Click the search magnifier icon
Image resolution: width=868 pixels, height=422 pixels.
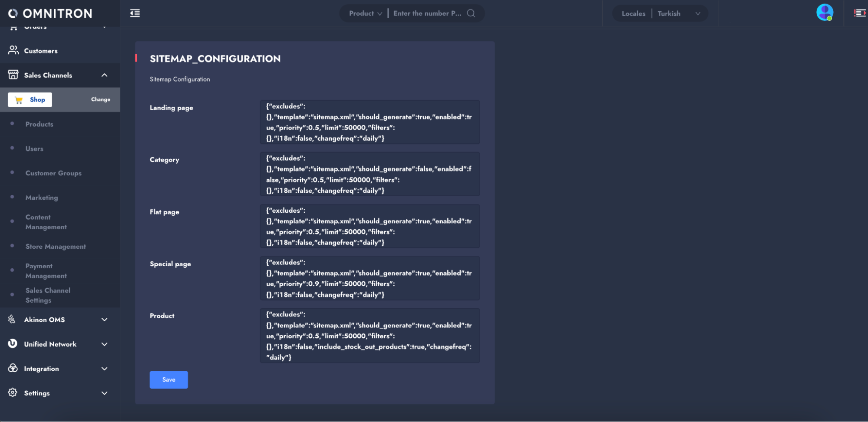pos(471,13)
